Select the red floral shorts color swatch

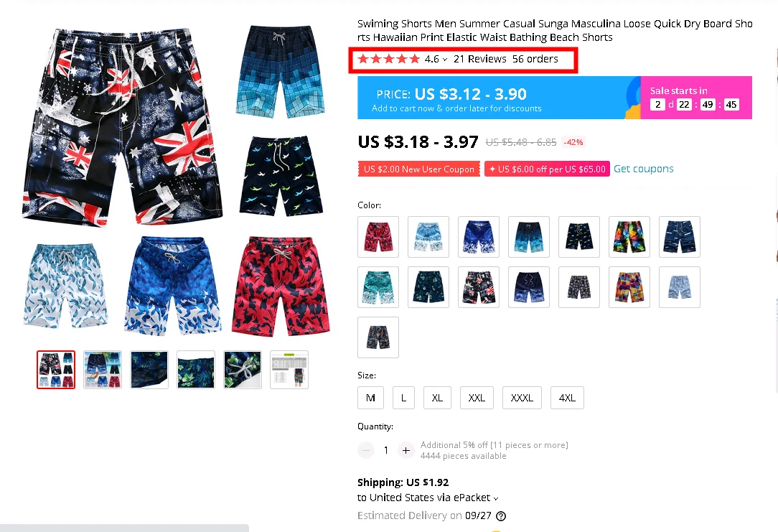[x=378, y=237]
